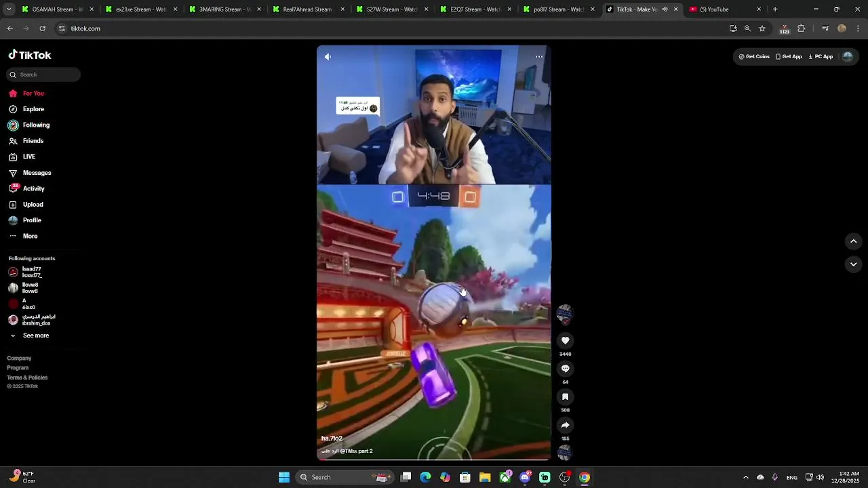Open followed account ibrahim_dos
This screenshot has width=868, height=488.
33,320
